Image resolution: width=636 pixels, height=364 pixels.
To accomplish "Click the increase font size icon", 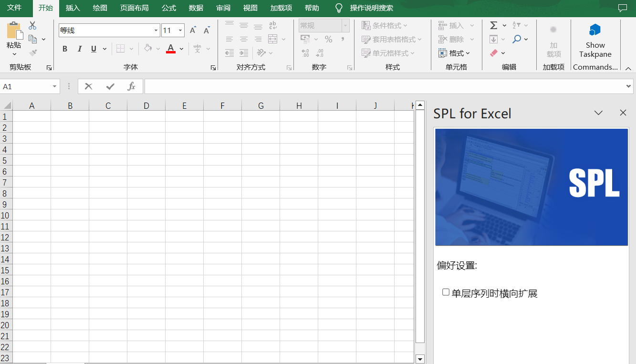I will (193, 31).
